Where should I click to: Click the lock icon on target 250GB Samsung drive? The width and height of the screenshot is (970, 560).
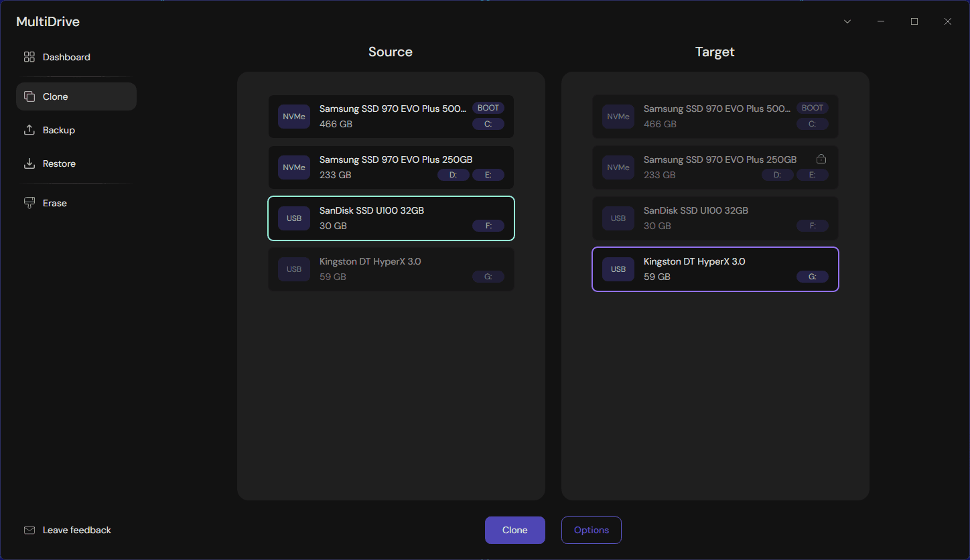(x=821, y=159)
